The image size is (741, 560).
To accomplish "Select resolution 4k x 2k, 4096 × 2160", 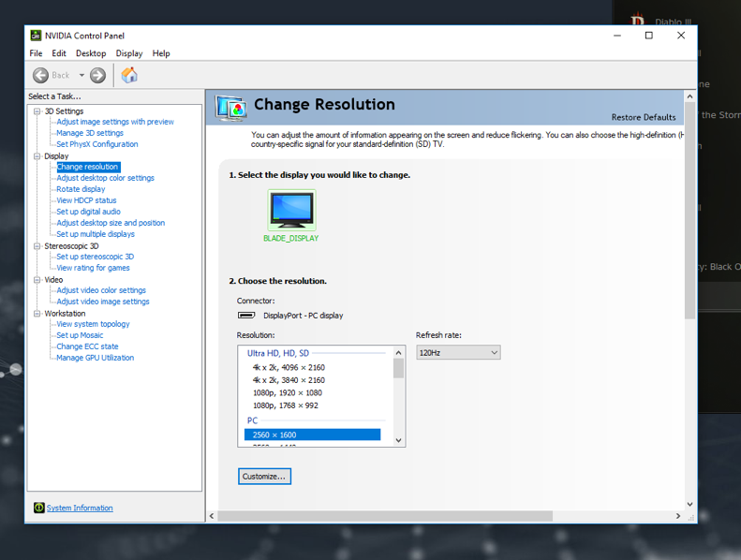I will coord(289,367).
